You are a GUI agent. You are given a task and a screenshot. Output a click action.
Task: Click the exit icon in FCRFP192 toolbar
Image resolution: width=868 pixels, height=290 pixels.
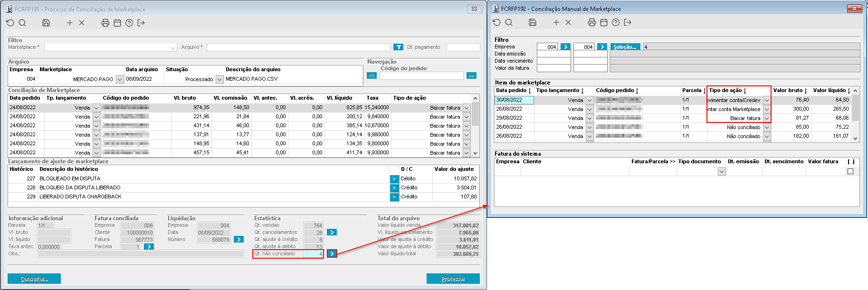(628, 22)
